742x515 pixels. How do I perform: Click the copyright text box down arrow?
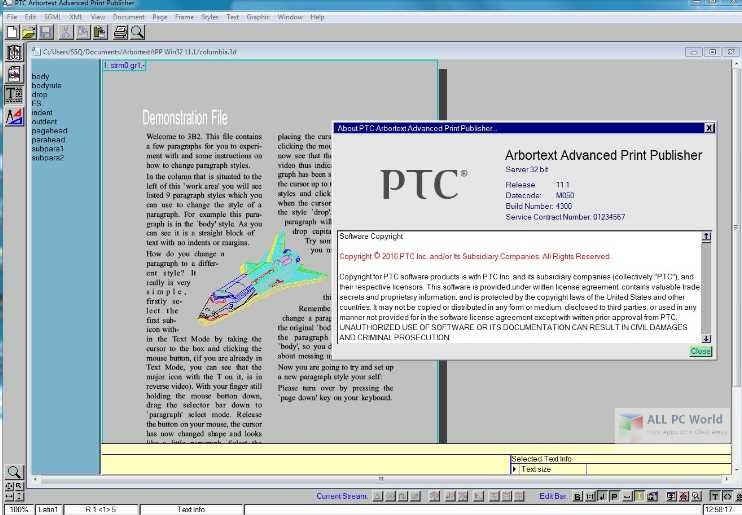[x=706, y=338]
